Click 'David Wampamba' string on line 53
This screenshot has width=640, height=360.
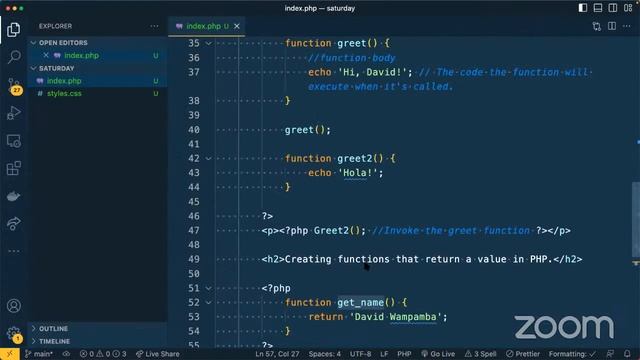[395, 317]
